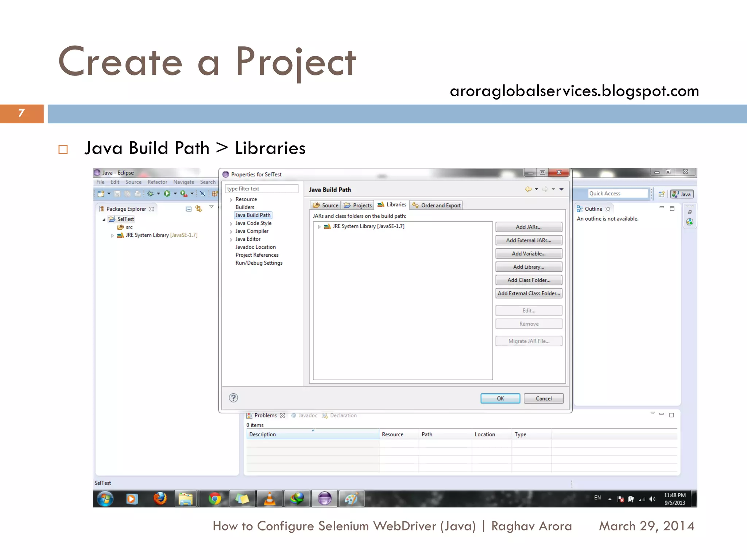The image size is (747, 560).
Task: Expand the Java Compiler node
Action: 231,232
